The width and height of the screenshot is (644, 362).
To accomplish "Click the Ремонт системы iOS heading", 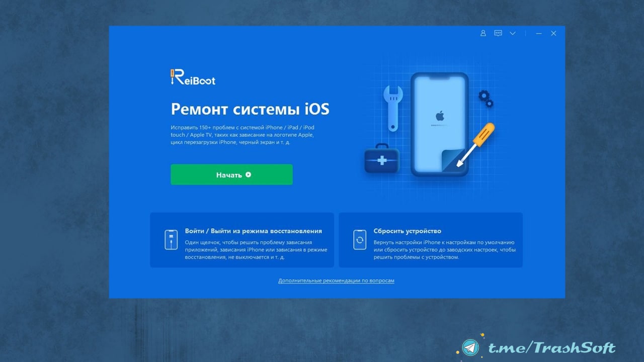I will tap(250, 109).
